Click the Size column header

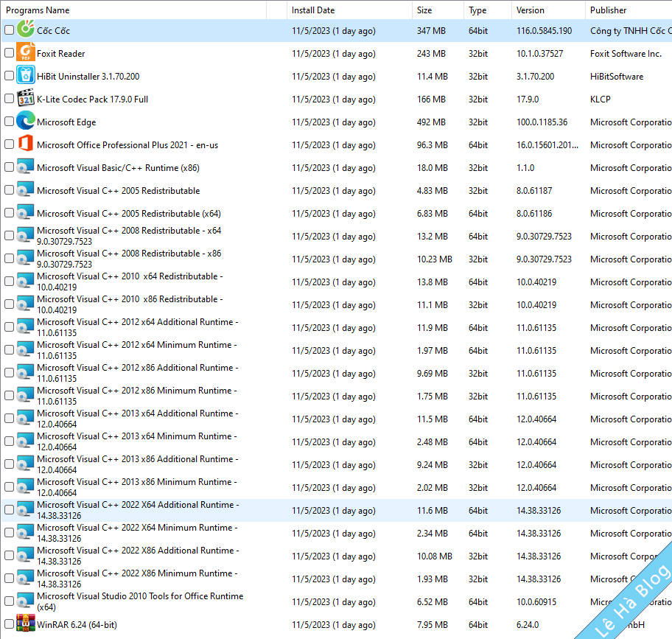[424, 10]
